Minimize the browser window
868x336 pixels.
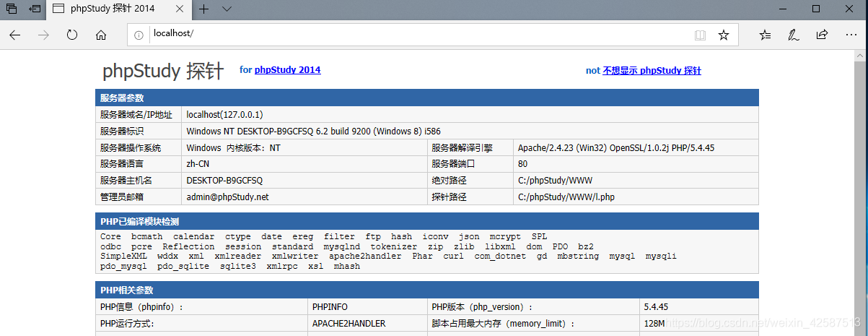(x=784, y=9)
